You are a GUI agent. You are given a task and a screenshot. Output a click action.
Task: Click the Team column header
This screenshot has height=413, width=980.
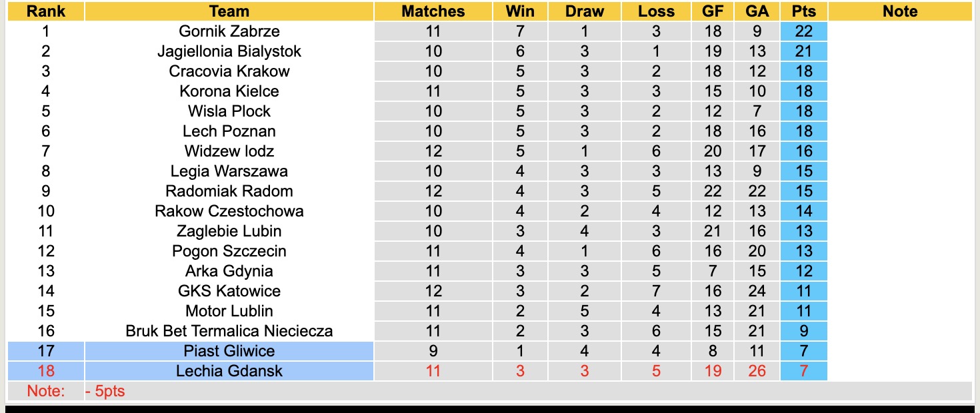coord(229,11)
